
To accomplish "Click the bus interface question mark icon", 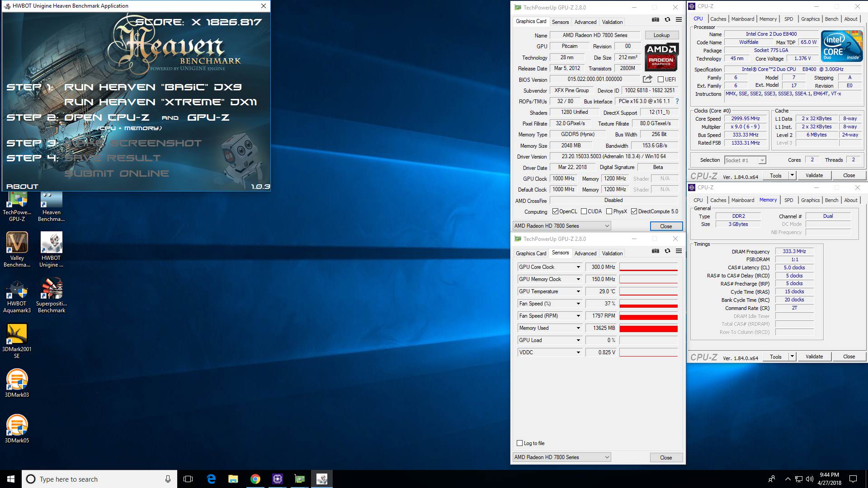I will [677, 101].
